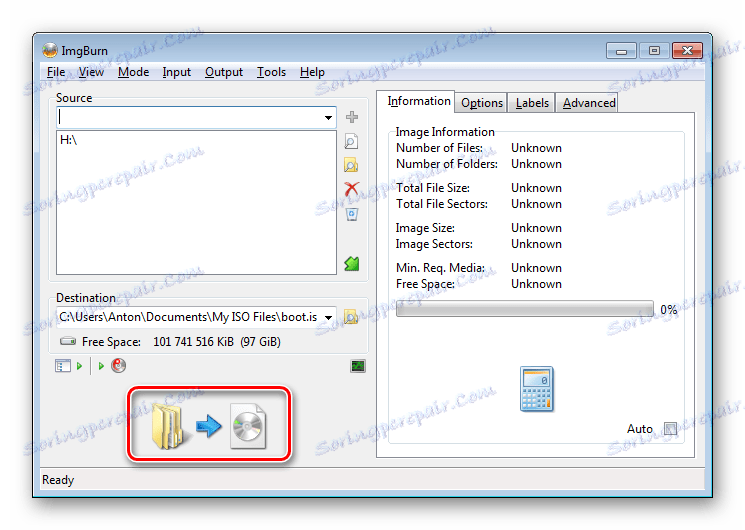The height and width of the screenshot is (530, 745).
Task: Switch to the Labels tab
Action: [x=532, y=103]
